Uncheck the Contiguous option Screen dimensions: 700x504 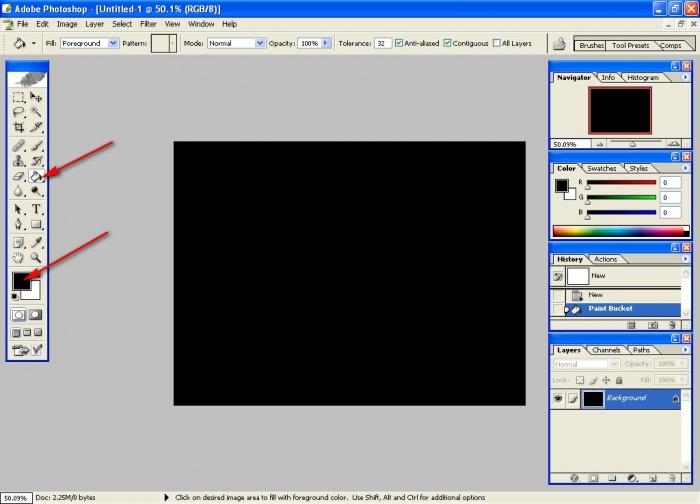(448, 44)
